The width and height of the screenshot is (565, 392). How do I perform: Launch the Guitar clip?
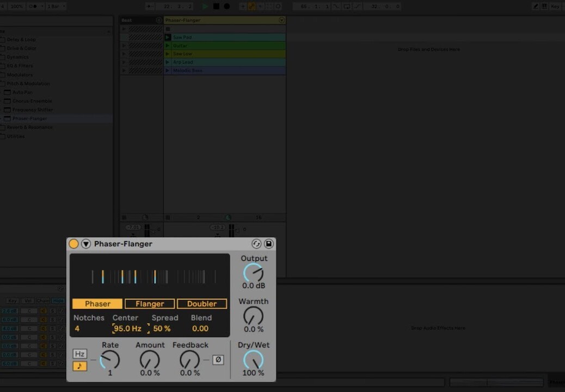(168, 45)
